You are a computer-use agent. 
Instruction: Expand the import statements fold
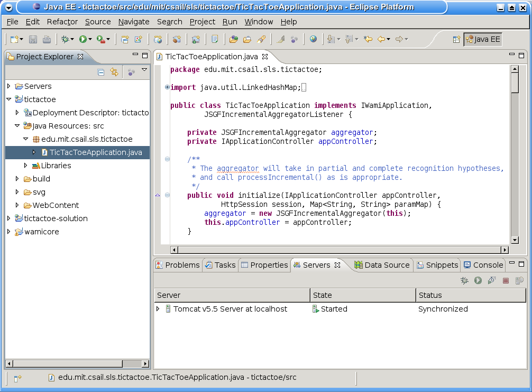[x=168, y=87]
